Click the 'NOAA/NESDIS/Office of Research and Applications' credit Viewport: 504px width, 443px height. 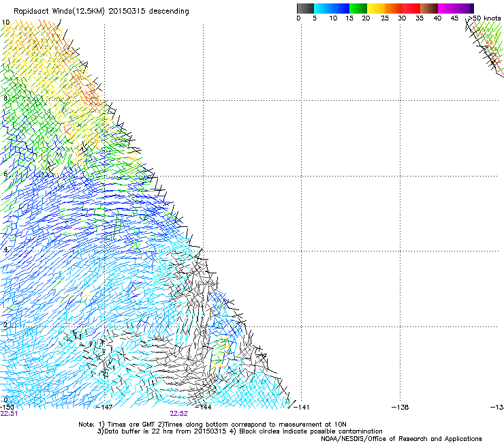pos(401,439)
